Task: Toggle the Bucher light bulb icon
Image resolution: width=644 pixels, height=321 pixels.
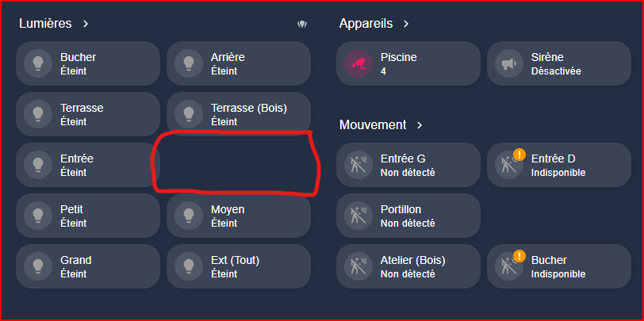Action: pos(38,63)
